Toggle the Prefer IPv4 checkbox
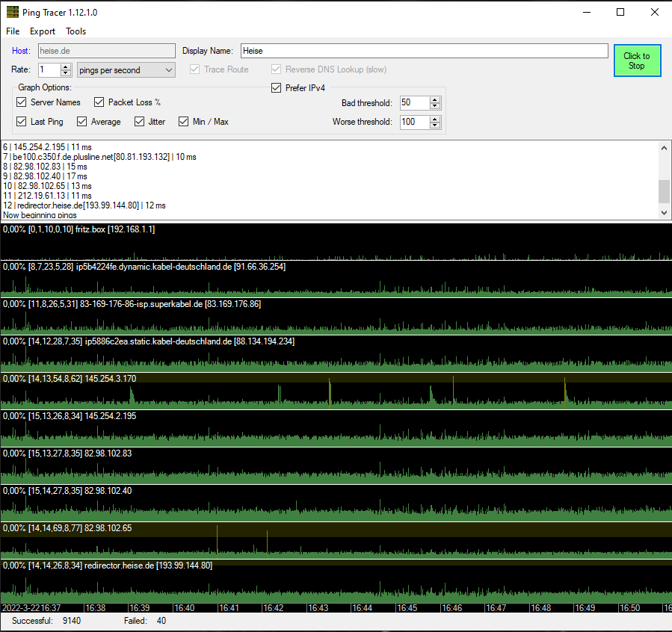The height and width of the screenshot is (632, 672). 276,88
